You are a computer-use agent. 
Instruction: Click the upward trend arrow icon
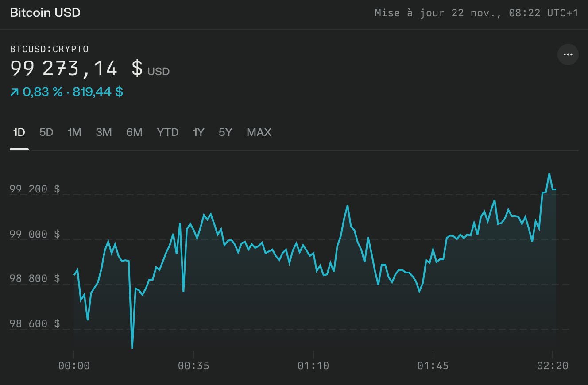click(x=15, y=92)
